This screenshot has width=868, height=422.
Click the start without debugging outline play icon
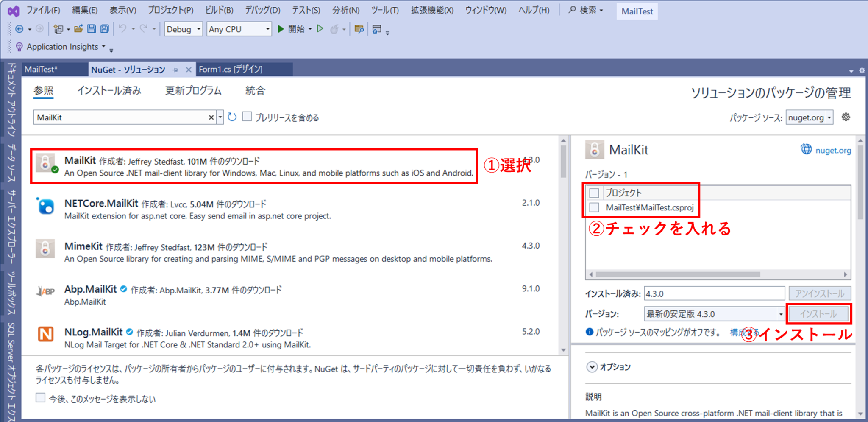click(x=320, y=29)
